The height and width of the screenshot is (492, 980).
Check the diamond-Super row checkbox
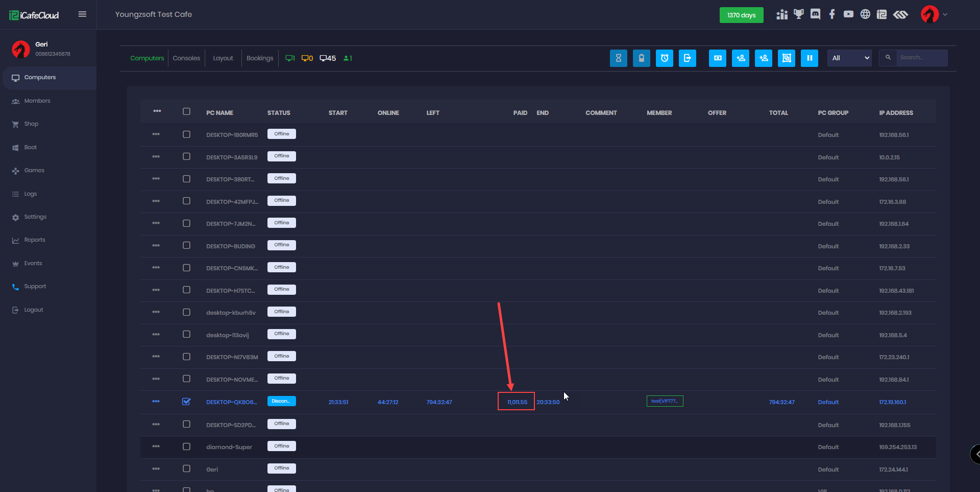(186, 447)
